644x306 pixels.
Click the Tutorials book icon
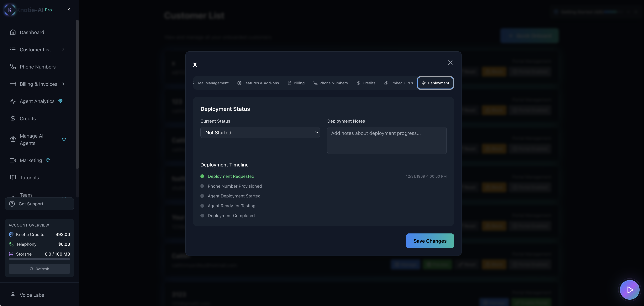(13, 177)
